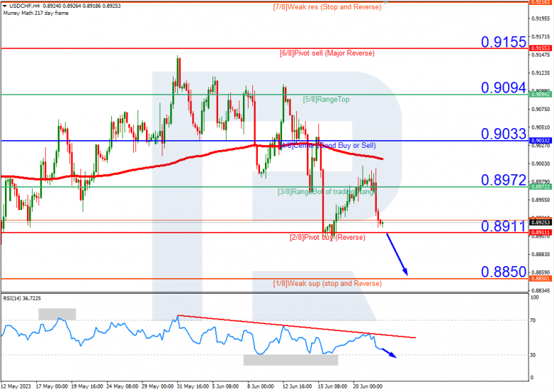The width and height of the screenshot is (554, 392).
Task: Click the large 0.9155 price annotation
Action: (x=504, y=42)
